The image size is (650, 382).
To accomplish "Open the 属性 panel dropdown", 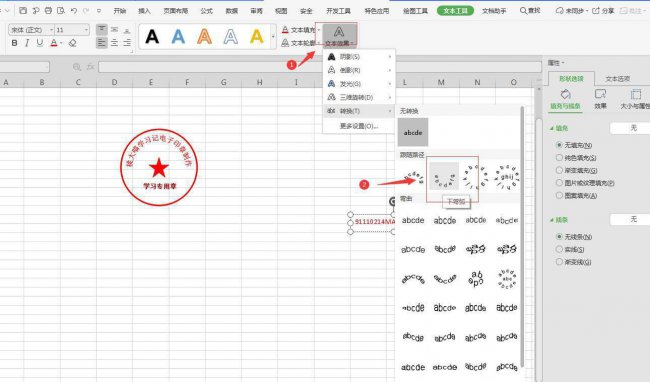I will 556,63.
